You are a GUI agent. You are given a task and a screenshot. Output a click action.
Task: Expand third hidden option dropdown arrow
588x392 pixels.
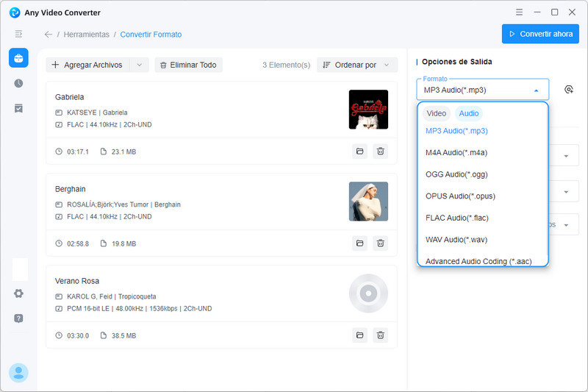[566, 225]
